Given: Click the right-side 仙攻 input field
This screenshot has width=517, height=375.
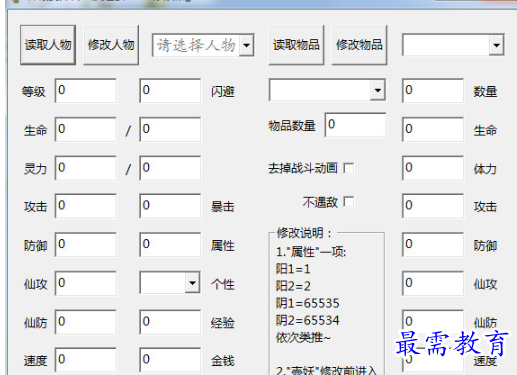Looking at the screenshot, I should point(433,283).
